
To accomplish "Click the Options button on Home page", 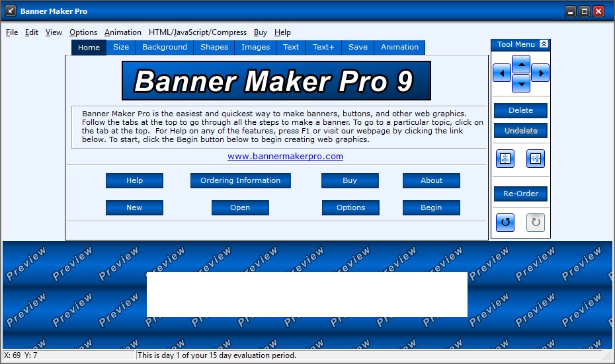I will point(350,207).
